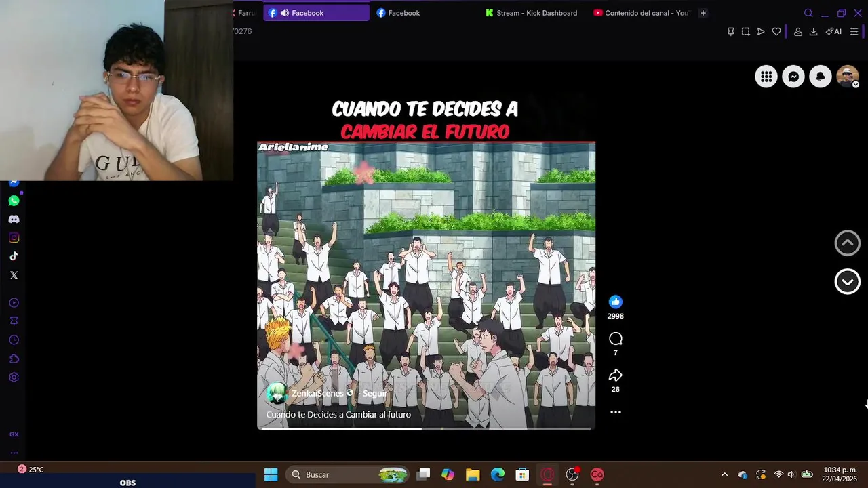The width and height of the screenshot is (868, 488).
Task: Open sidebar three-dot more options
Action: 14,453
